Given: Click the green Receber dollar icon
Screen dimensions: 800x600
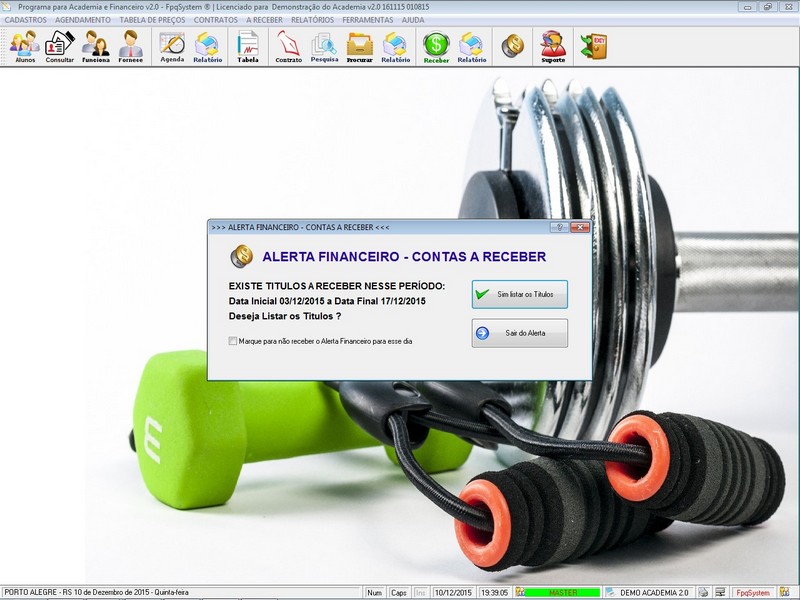Looking at the screenshot, I should click(x=436, y=47).
